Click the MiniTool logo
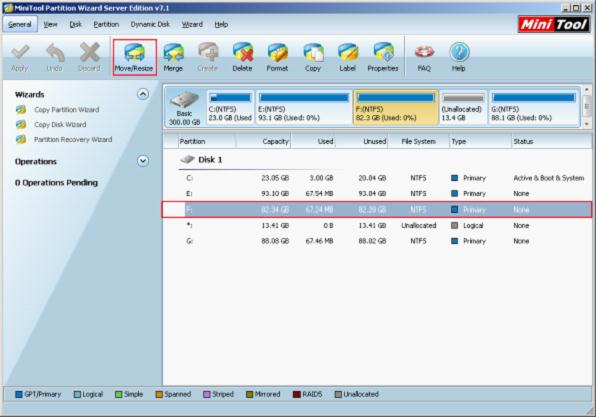Viewport: 596px width, 417px height. tap(554, 25)
